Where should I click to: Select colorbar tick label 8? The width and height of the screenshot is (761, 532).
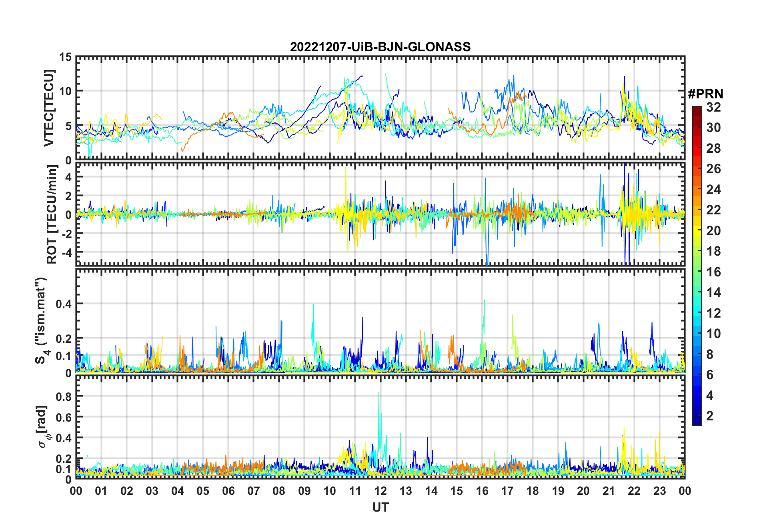click(x=710, y=354)
